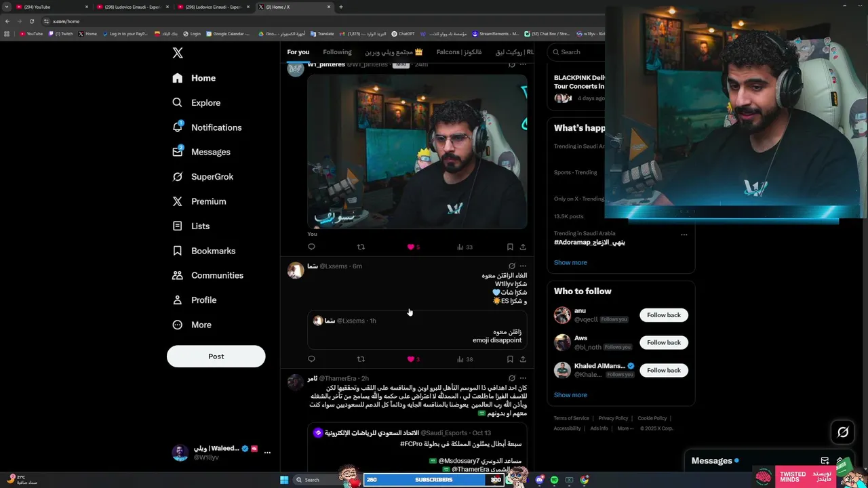
Task: Show more Who to follow suggestions
Action: tap(570, 395)
